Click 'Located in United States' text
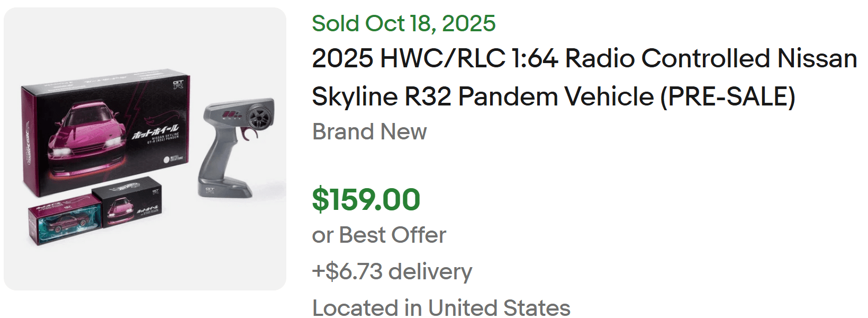This screenshot has height=318, width=868. [441, 307]
